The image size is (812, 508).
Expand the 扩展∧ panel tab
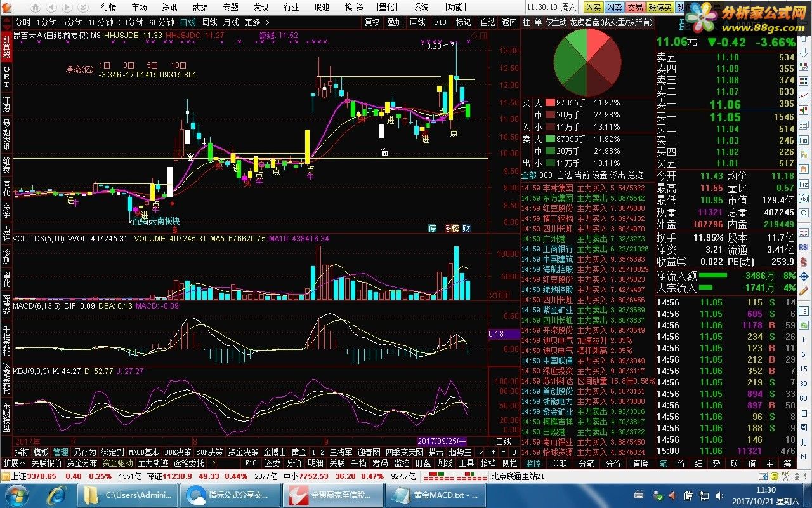tap(15, 464)
